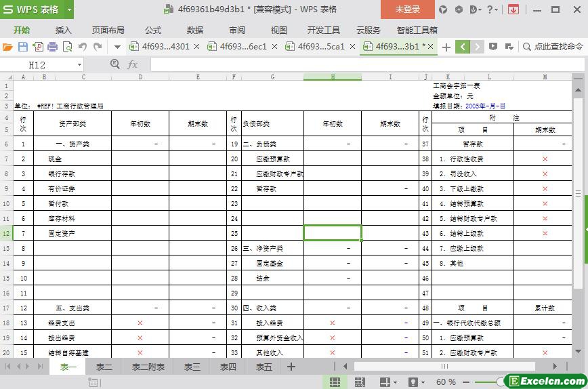Click the red download icon in title bar
588x389 pixels.
[x=513, y=9]
